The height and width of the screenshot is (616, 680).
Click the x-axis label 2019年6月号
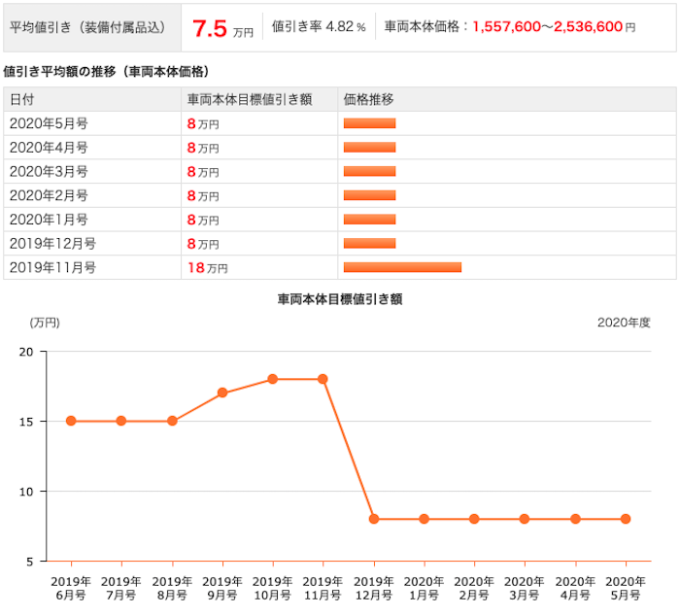coord(71,588)
